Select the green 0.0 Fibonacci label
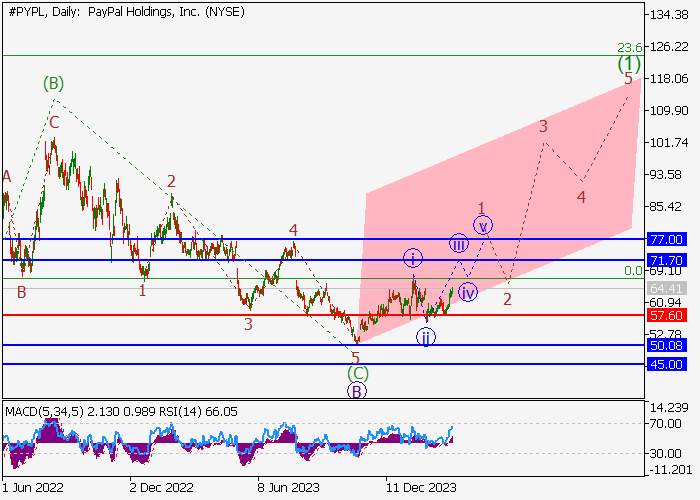 pyautogui.click(x=633, y=271)
